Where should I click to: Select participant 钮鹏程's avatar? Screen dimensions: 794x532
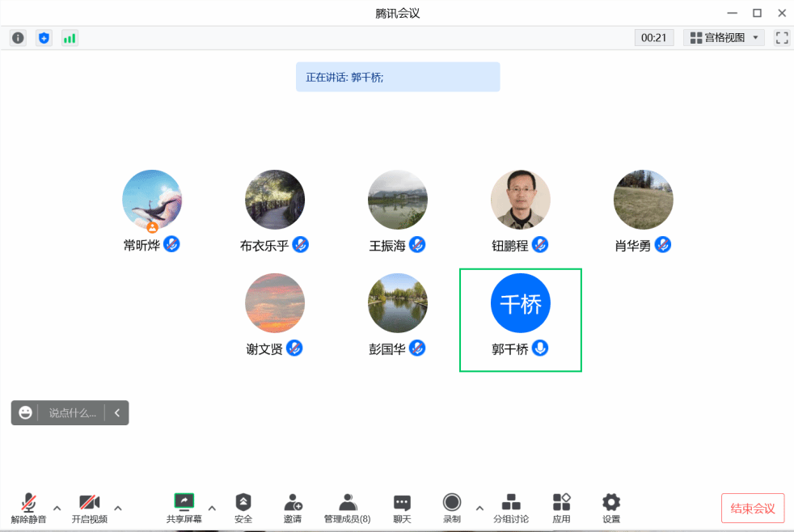520,200
